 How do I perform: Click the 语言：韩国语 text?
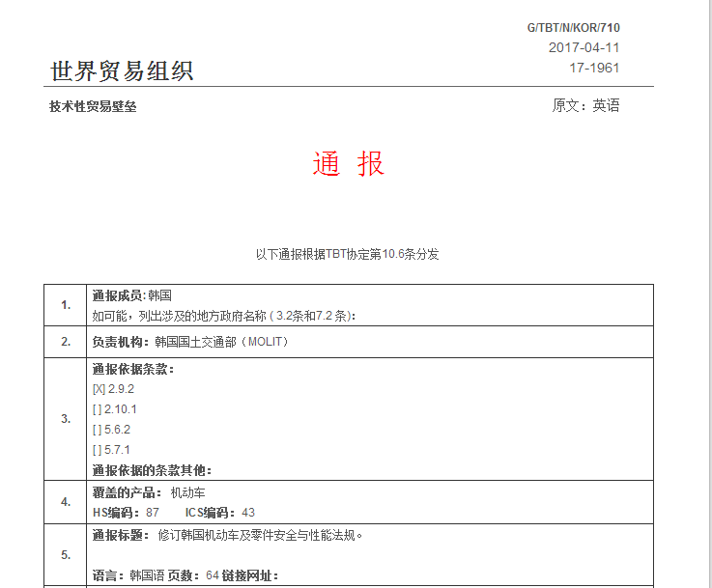point(128,575)
